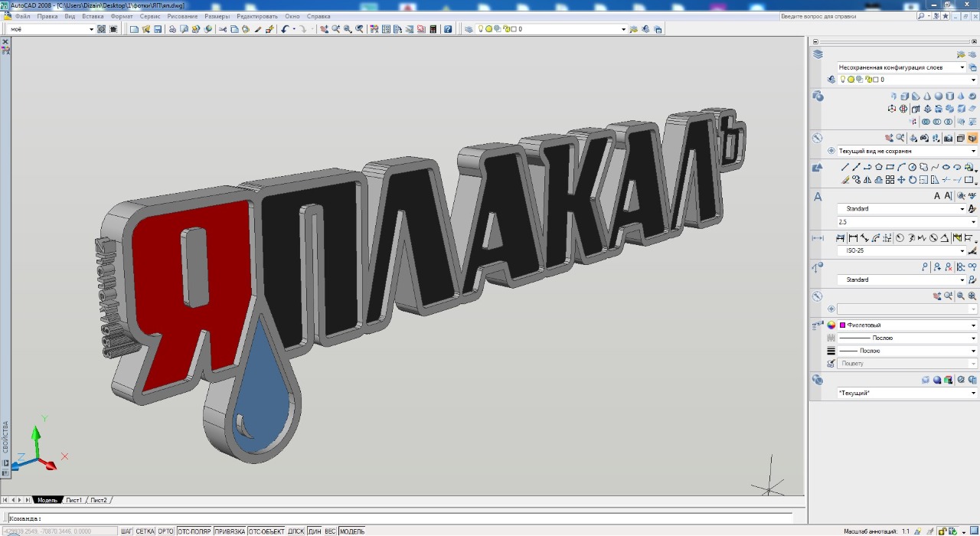980x536 pixels.
Task: Create a 3D Sphere solid
Action: click(x=939, y=96)
